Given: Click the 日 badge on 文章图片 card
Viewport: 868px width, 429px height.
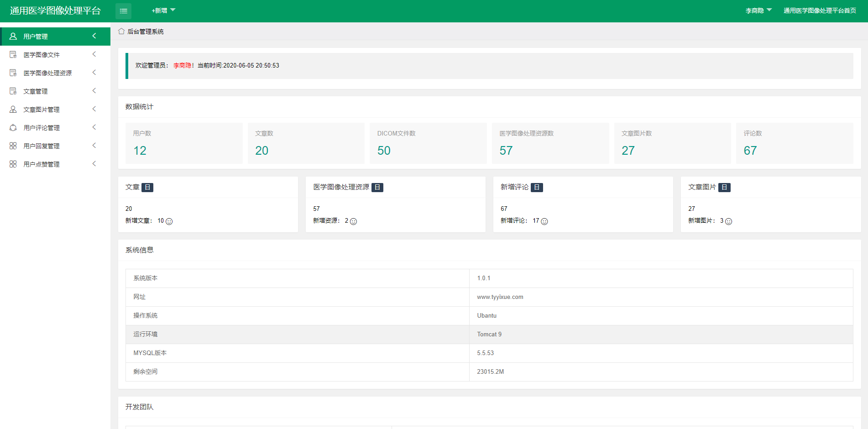Looking at the screenshot, I should click(724, 187).
